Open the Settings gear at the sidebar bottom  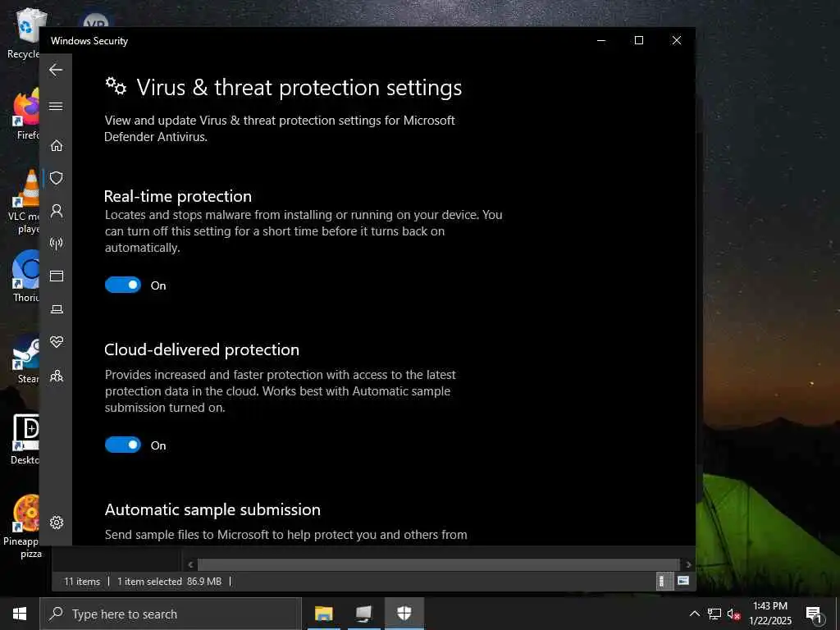pyautogui.click(x=57, y=523)
